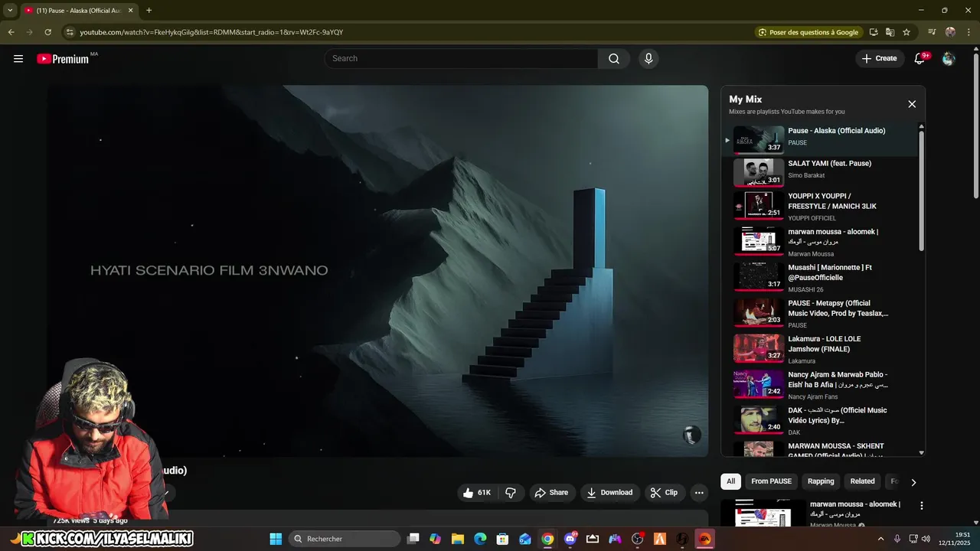980x551 pixels.
Task: Bookmark this page star
Action: pyautogui.click(x=906, y=32)
